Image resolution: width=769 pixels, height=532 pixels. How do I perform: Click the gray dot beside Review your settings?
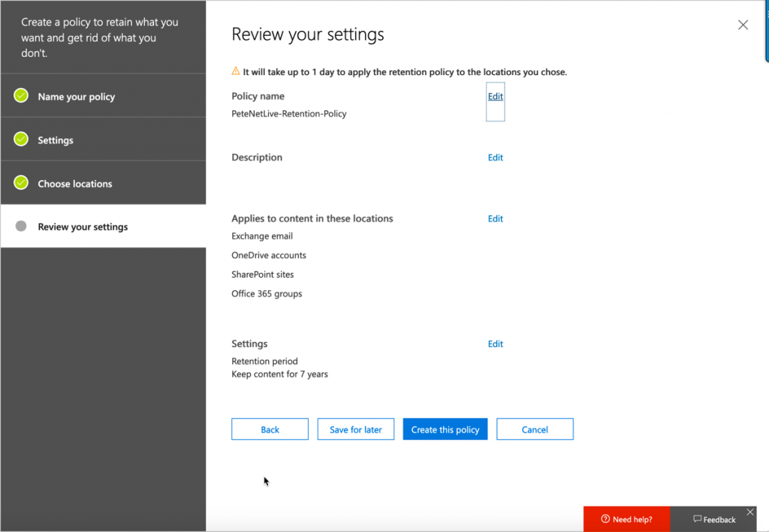click(20, 226)
